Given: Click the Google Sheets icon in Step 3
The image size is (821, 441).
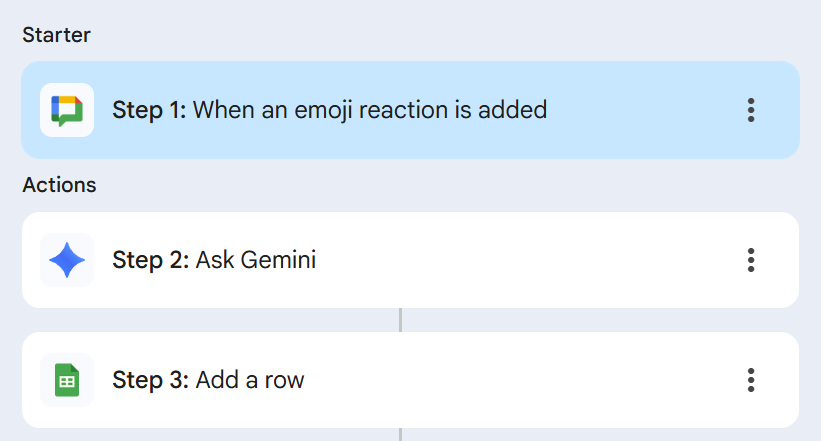Looking at the screenshot, I should pos(67,380).
